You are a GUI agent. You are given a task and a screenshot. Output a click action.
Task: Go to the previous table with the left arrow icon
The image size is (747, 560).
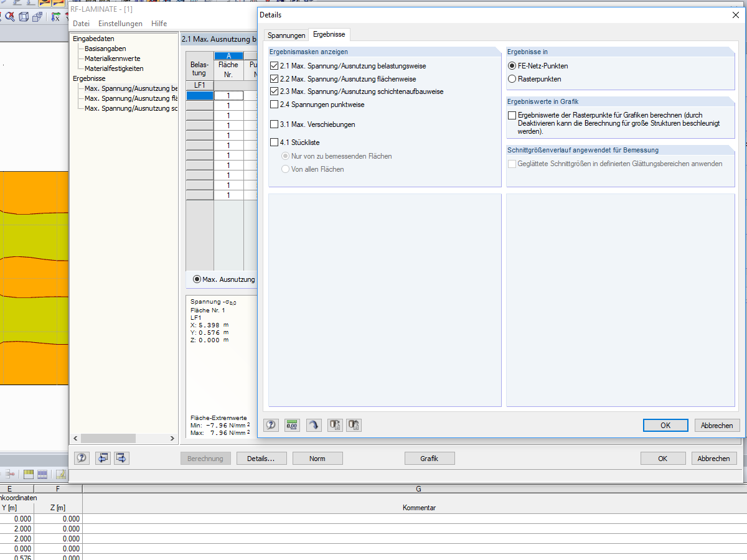103,458
